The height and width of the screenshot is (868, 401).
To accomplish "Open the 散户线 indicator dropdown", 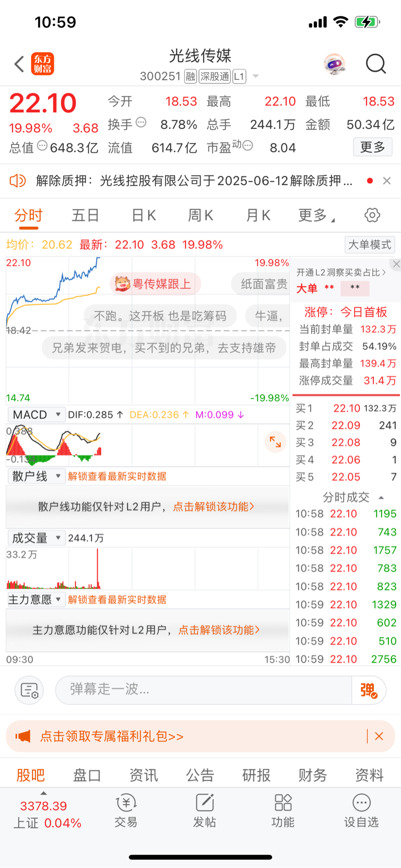I will pyautogui.click(x=36, y=476).
